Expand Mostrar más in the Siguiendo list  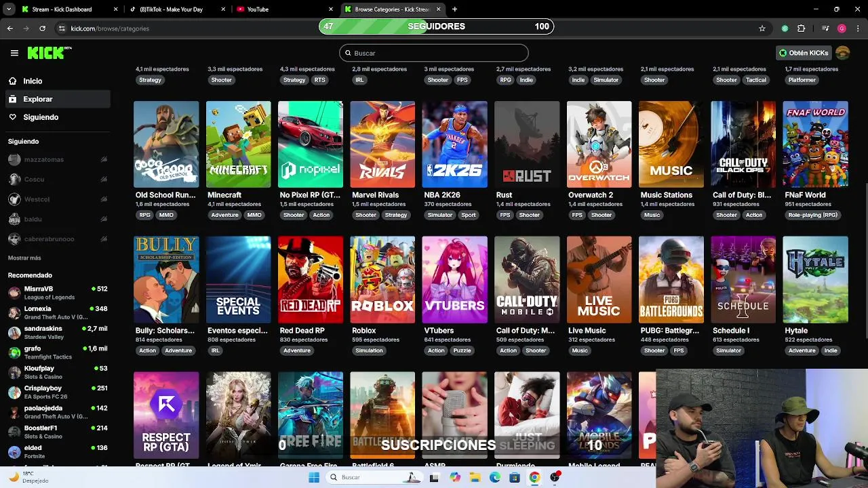[24, 258]
